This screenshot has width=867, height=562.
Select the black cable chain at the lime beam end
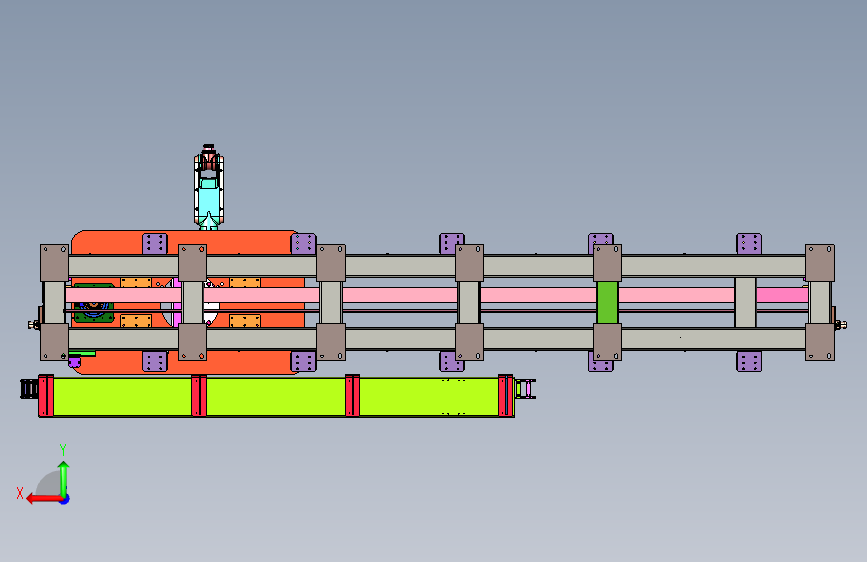click(29, 389)
